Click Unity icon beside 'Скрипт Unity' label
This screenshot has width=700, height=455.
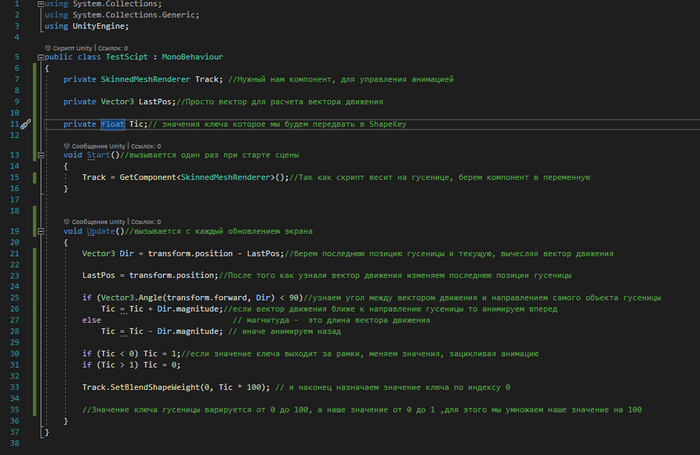click(x=47, y=47)
